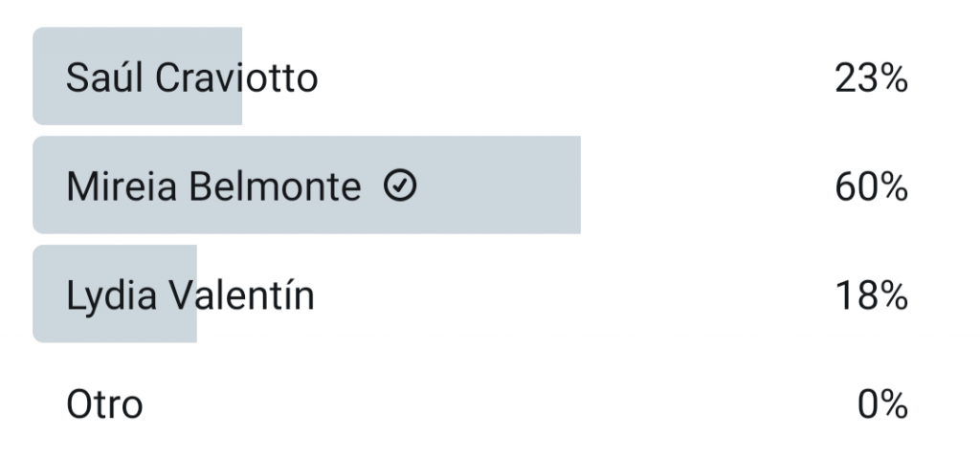Click empty row area right of Otro
Viewport: 980px width, 458px height.
(479, 405)
